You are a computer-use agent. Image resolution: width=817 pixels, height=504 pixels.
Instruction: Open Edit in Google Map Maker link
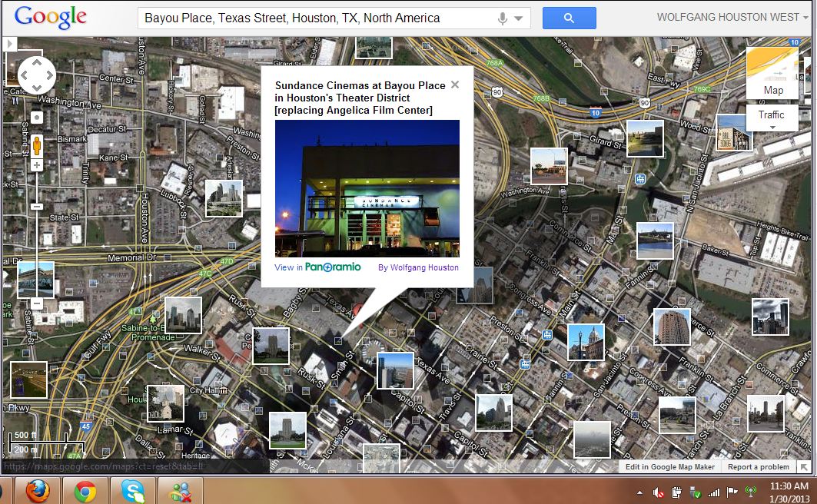(670, 466)
